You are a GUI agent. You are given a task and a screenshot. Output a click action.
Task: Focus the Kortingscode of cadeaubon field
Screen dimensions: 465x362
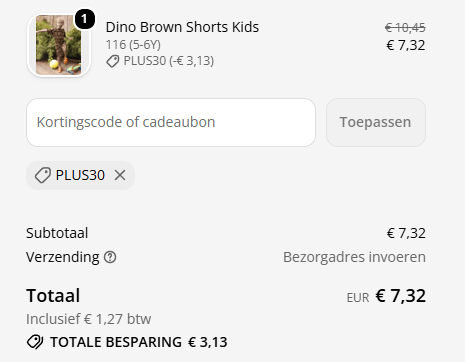(x=171, y=122)
